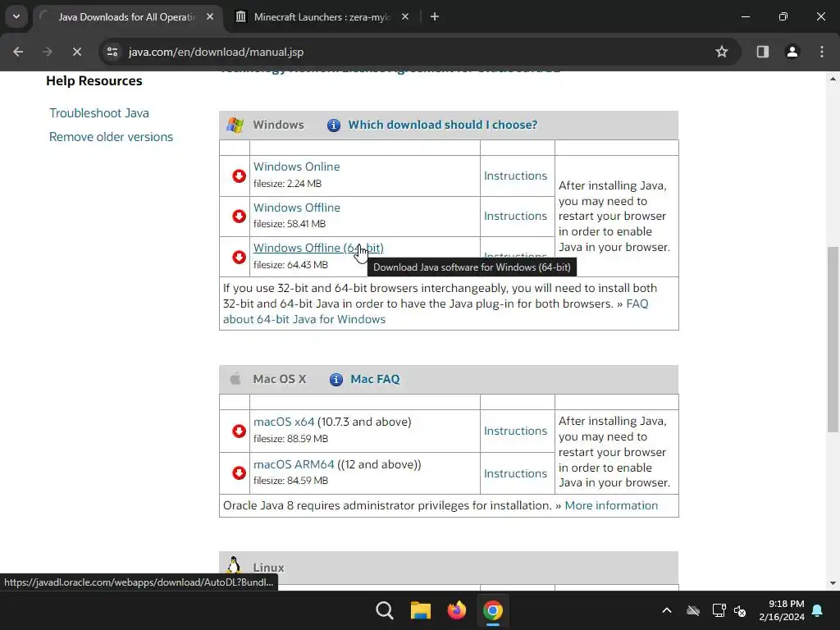Bookmark this page with the star icon
840x630 pixels.
722,52
